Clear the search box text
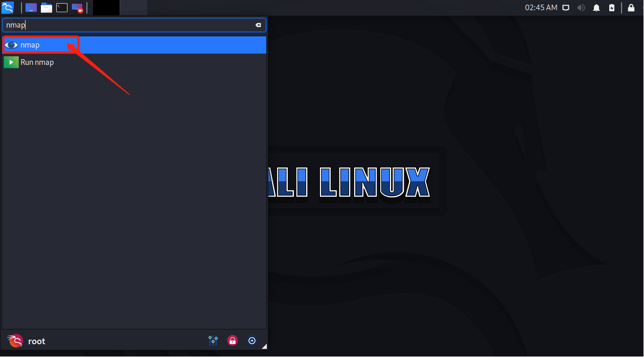The height and width of the screenshot is (357, 644). [258, 25]
